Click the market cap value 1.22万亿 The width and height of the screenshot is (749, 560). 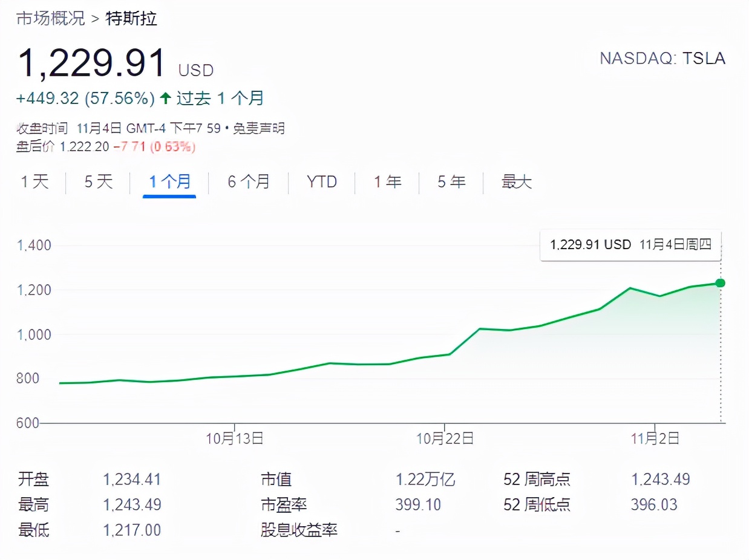425,480
